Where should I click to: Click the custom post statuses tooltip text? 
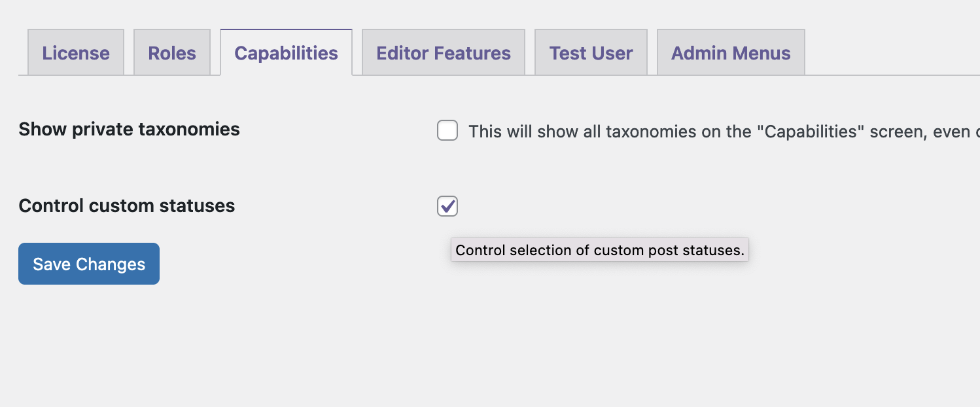click(x=599, y=250)
